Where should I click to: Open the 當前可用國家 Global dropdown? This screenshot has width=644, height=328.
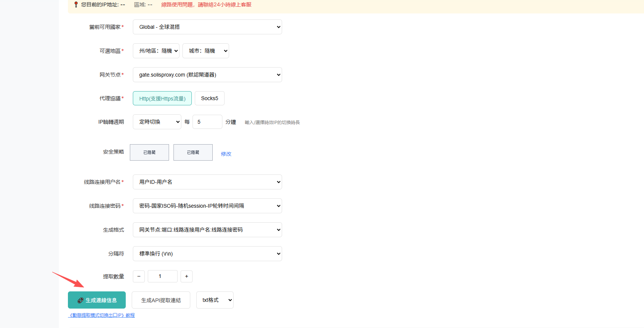(207, 27)
